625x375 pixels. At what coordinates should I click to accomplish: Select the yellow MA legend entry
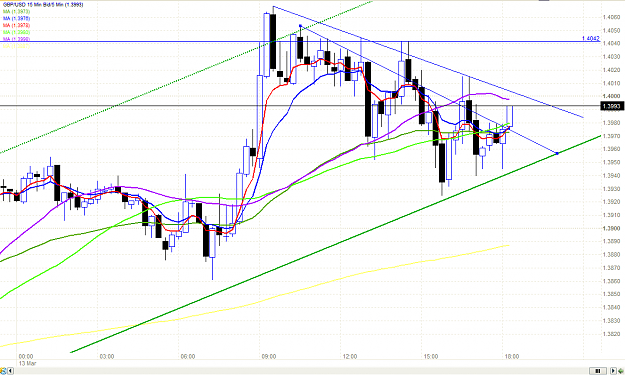[x=16, y=46]
